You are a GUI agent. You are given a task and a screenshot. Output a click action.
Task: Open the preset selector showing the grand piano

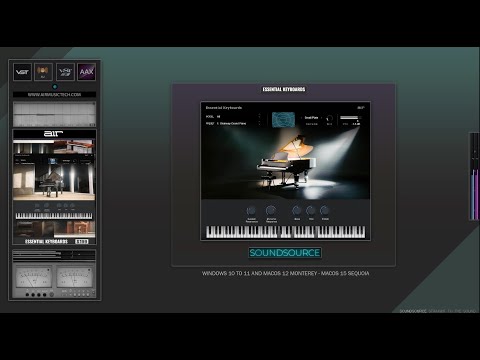[233, 123]
